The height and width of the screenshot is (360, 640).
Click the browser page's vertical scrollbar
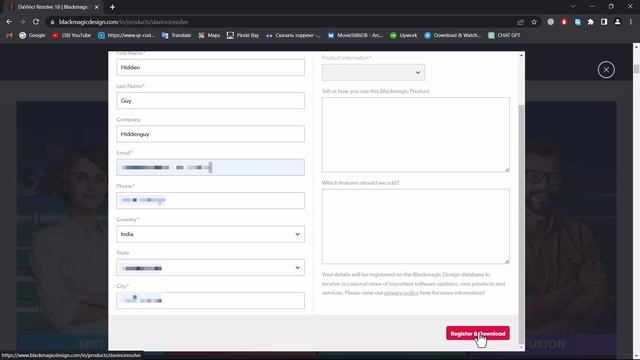point(636,69)
